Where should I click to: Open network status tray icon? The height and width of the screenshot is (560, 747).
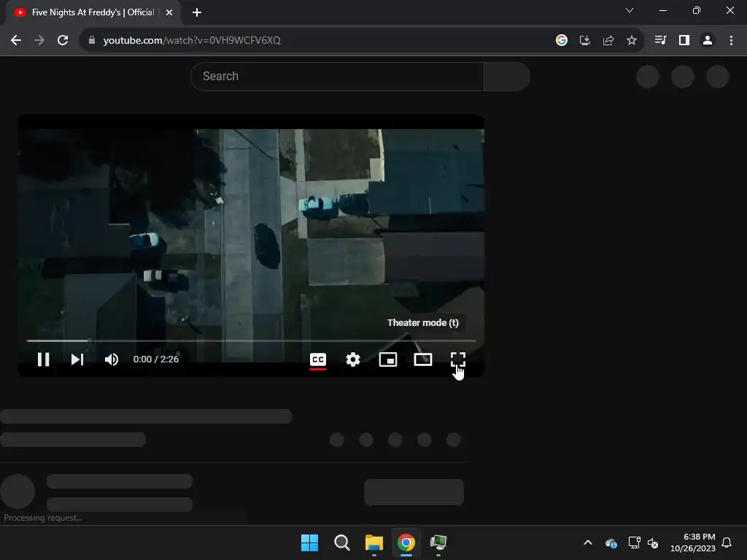pos(634,542)
